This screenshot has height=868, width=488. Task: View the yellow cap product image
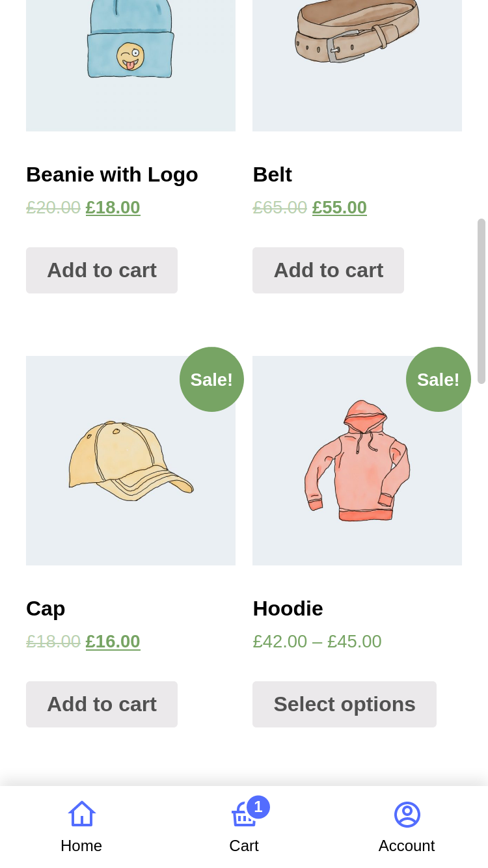131,461
